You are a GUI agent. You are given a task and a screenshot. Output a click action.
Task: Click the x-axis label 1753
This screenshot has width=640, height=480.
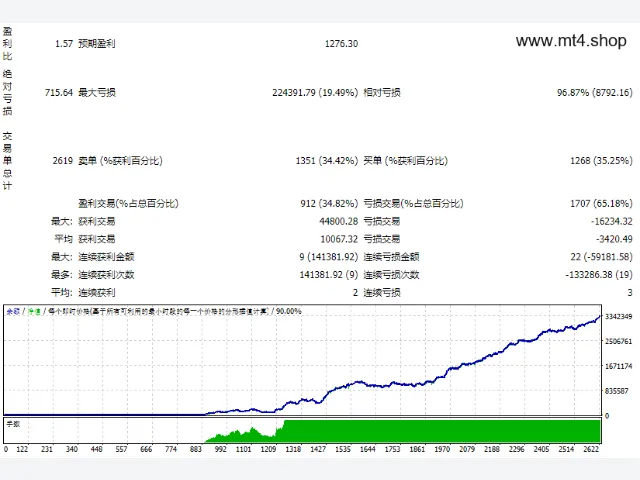pos(392,449)
